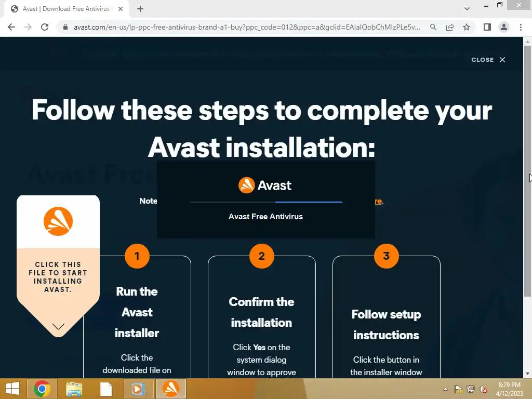Open the zoom magnifier icon in address bar
The height and width of the screenshot is (399, 532).
tap(433, 27)
